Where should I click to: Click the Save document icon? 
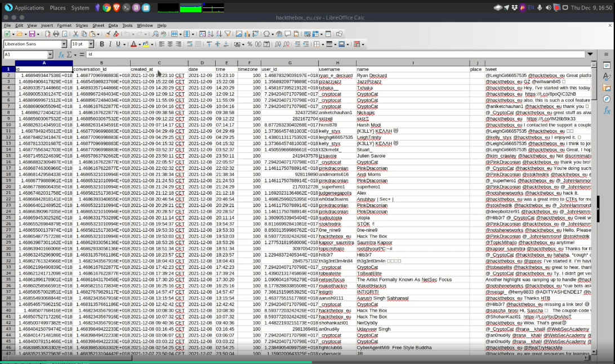32,34
